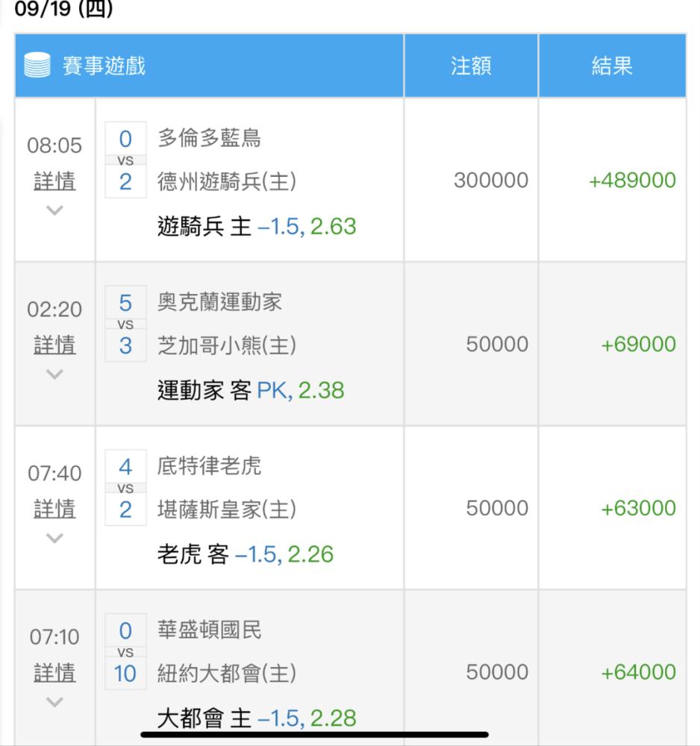Tap the home indicator bar at bottom

click(314, 735)
